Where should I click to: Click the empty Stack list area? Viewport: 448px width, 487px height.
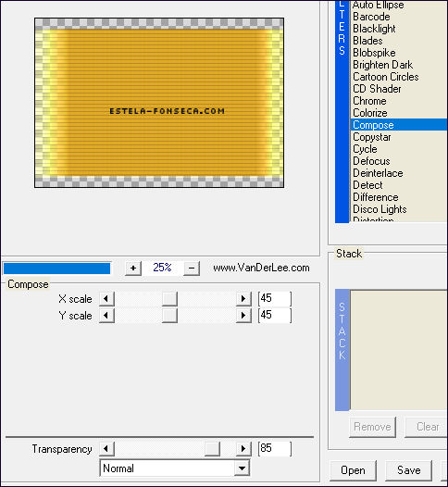[x=399, y=350]
